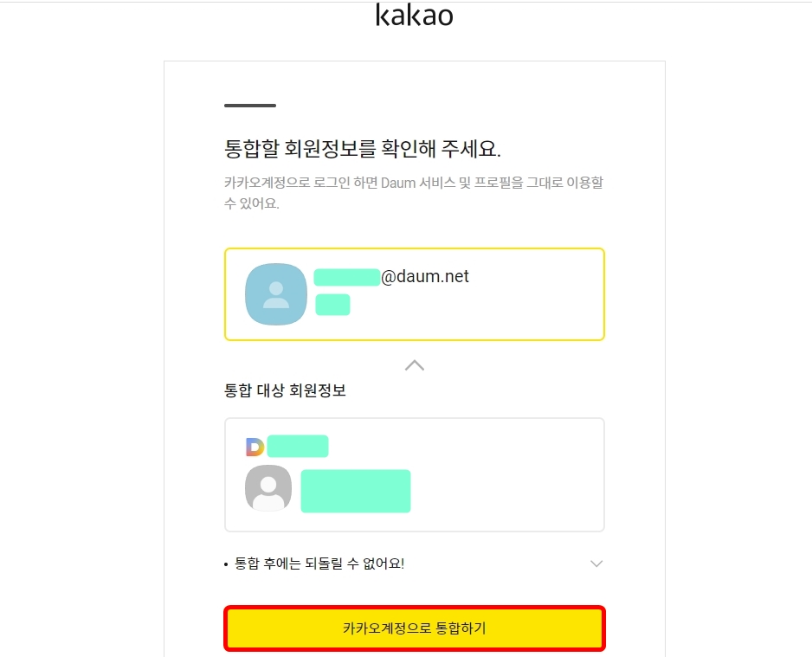Click the upward chevron below the Kakao account box
The width and height of the screenshot is (812, 657).
pyautogui.click(x=414, y=364)
